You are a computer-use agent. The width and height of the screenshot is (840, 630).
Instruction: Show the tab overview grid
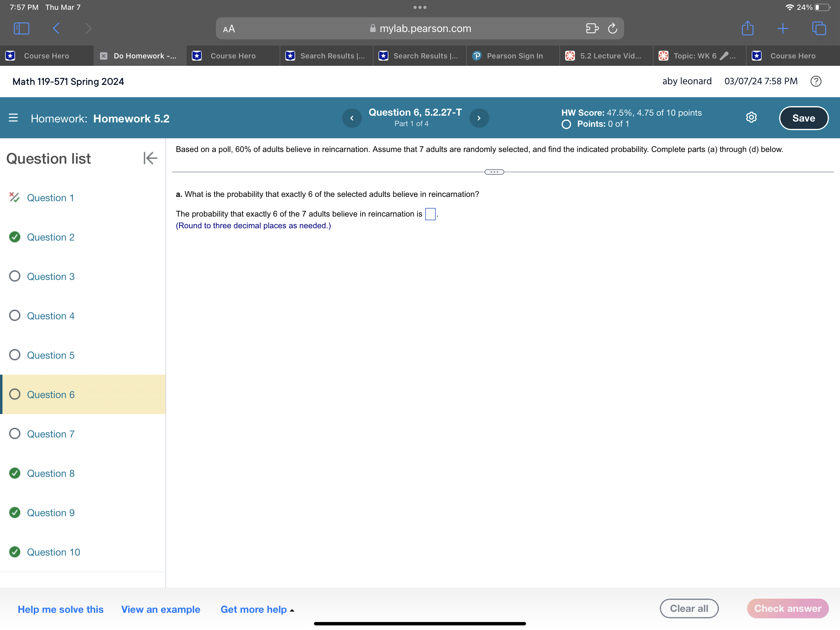click(818, 28)
